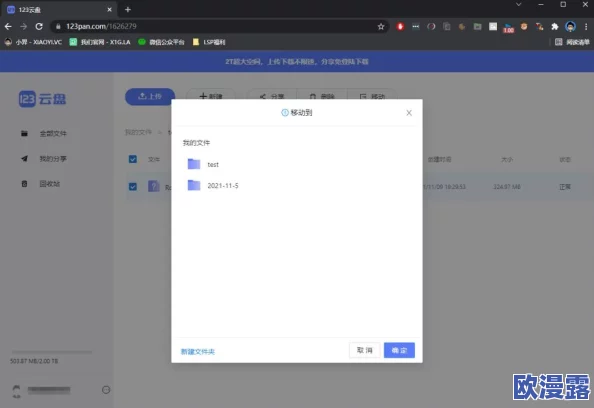Click the 我的分享 paper plane icon
Screen dimensions: 594x408
pos(24,158)
